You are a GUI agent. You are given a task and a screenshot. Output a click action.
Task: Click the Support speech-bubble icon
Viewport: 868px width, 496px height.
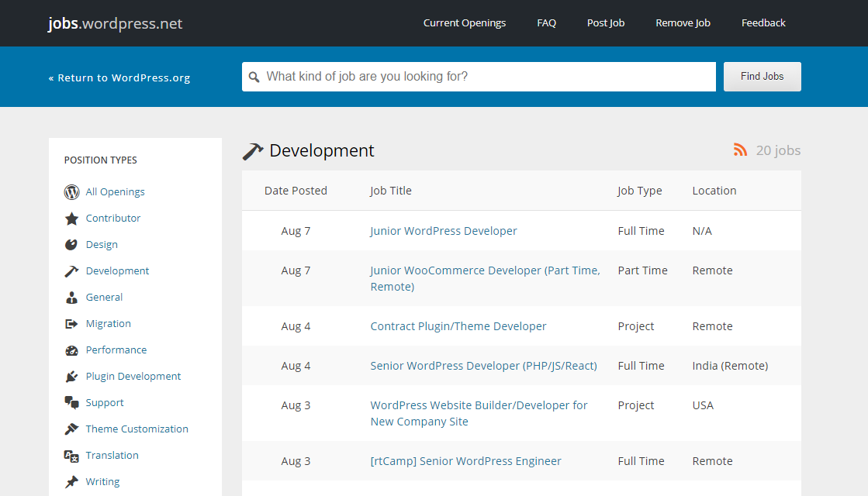click(71, 402)
